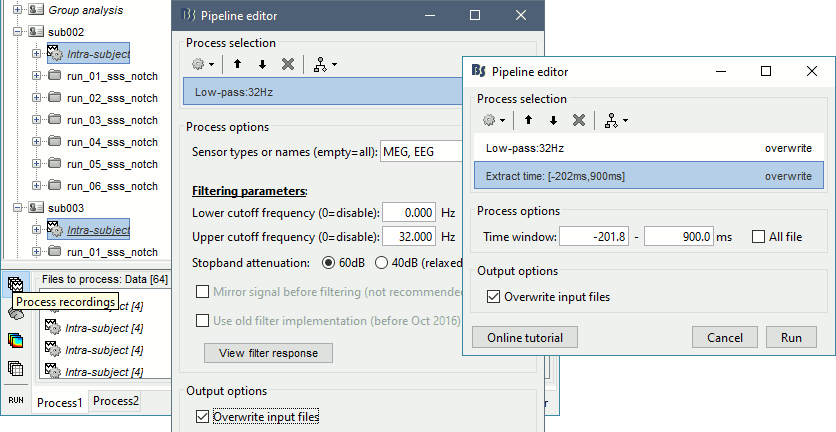Delete process in back Pipeline editor

click(x=288, y=65)
